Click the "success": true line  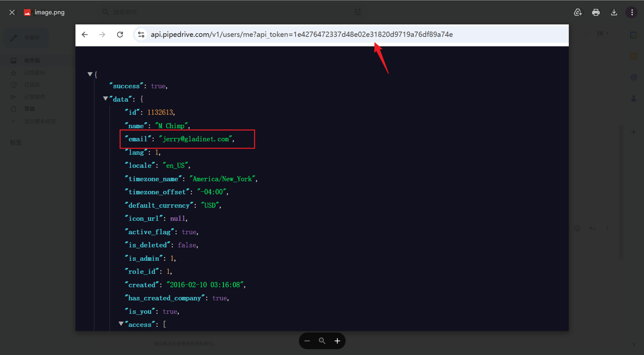tap(138, 86)
